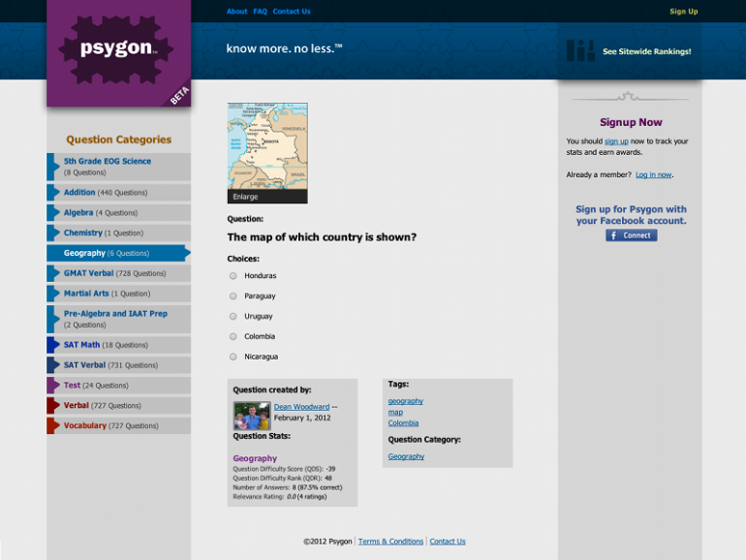Open the Verbal (727 Questions) category

[118, 405]
